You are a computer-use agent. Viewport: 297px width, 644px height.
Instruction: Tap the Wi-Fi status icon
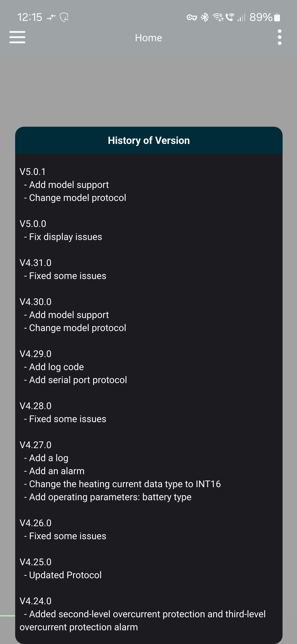(x=218, y=17)
